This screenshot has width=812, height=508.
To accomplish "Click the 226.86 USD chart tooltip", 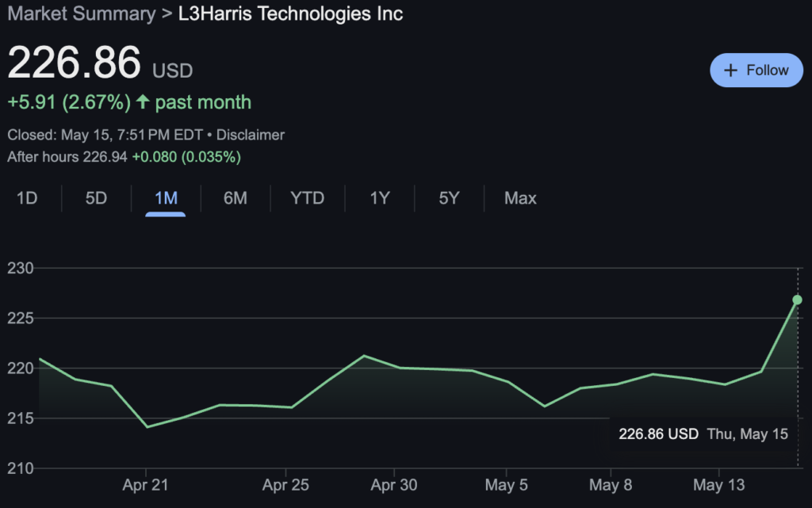I will pyautogui.click(x=703, y=434).
